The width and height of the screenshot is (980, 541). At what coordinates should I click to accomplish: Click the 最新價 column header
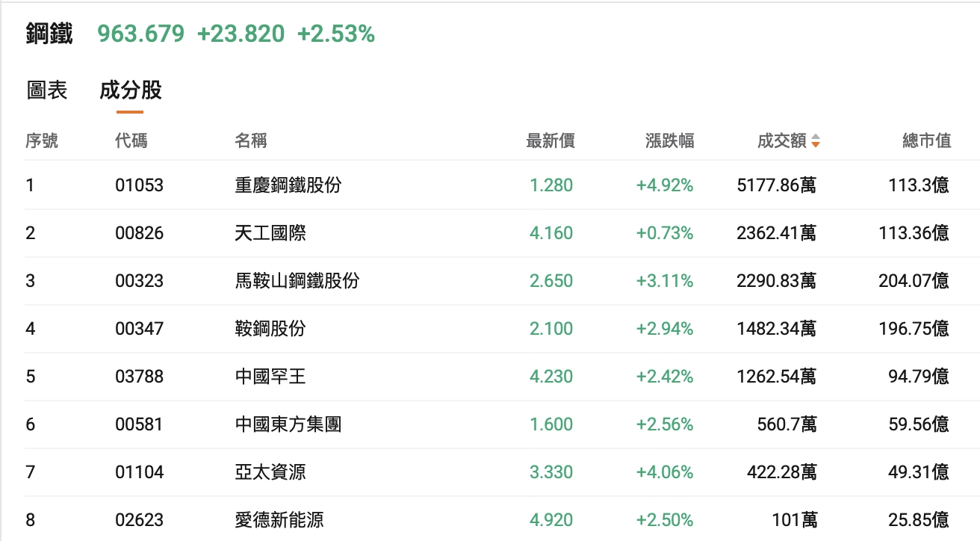point(551,140)
